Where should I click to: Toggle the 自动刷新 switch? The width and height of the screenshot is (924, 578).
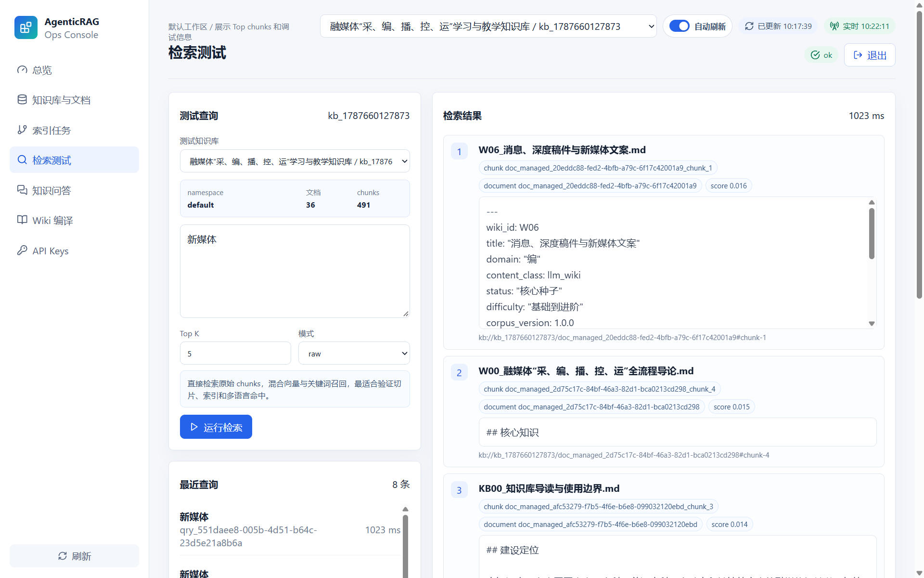[x=680, y=26]
